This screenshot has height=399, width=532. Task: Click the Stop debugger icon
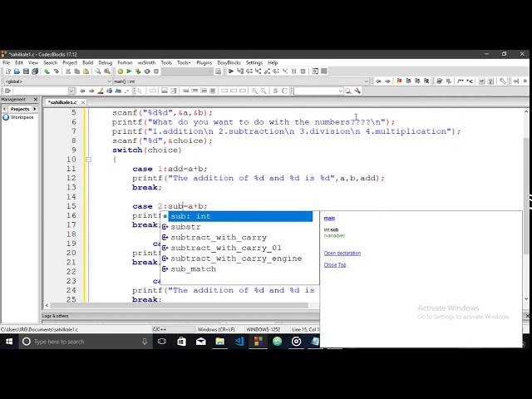[x=303, y=71]
